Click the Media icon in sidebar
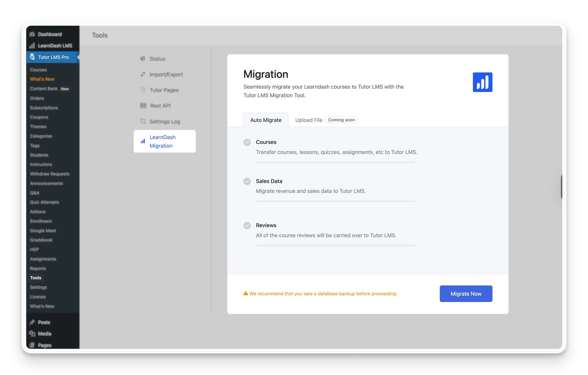588x375 pixels. coord(32,333)
